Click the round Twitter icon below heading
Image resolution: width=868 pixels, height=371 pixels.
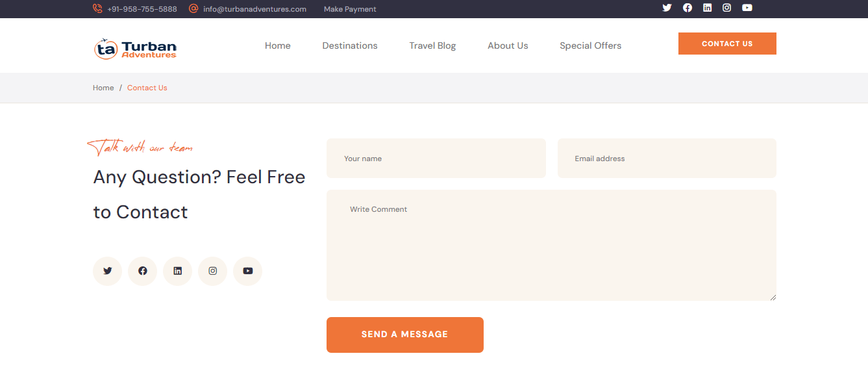tap(108, 271)
